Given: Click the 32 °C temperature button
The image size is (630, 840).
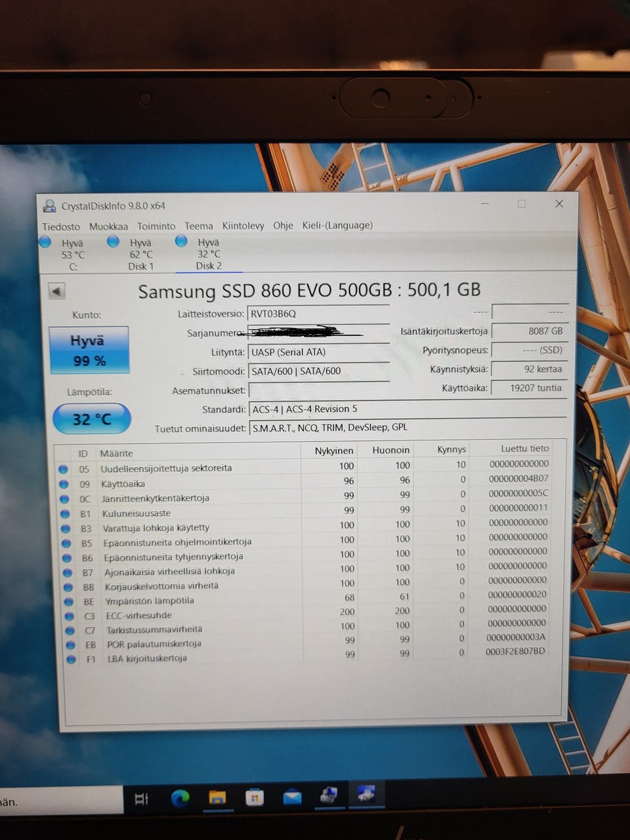Looking at the screenshot, I should [91, 419].
